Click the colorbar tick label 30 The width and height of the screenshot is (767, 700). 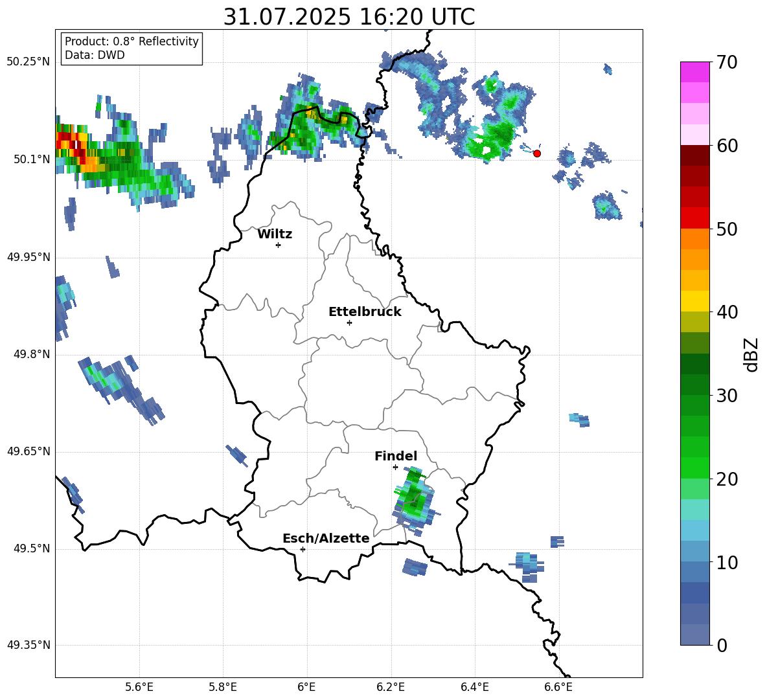coord(726,396)
